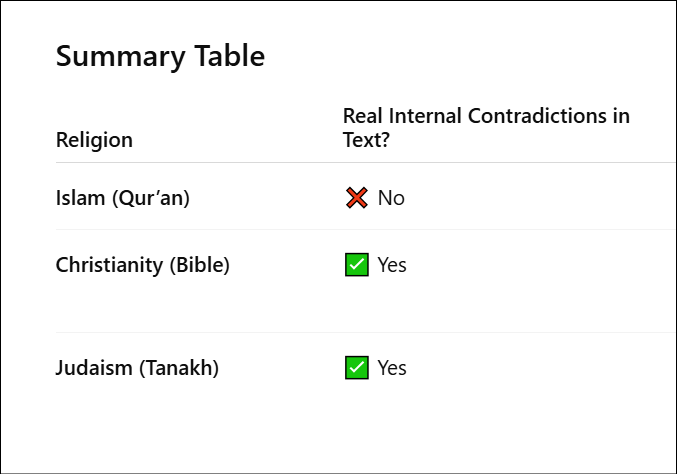This screenshot has height=474, width=677.
Task: Click the word Table in the heading
Action: click(229, 56)
